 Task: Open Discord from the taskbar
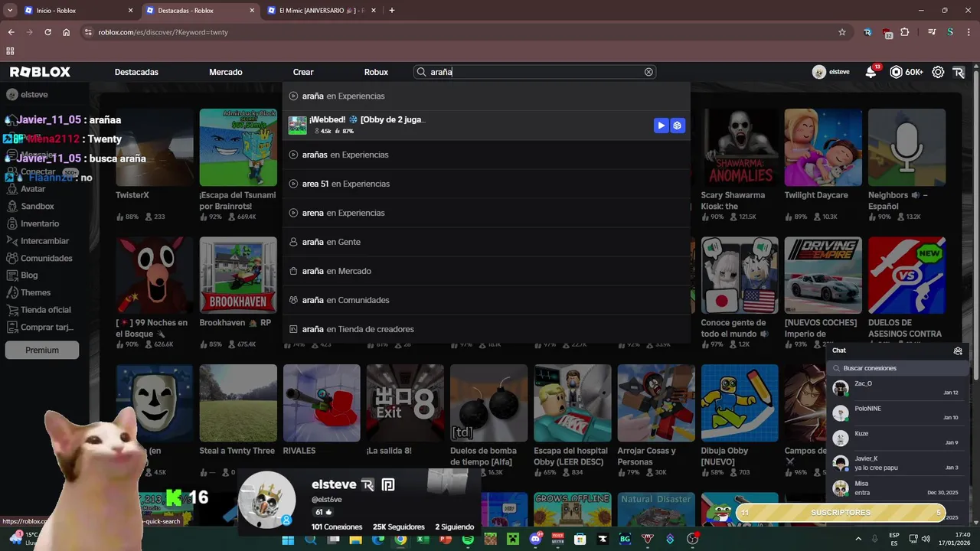(x=535, y=540)
